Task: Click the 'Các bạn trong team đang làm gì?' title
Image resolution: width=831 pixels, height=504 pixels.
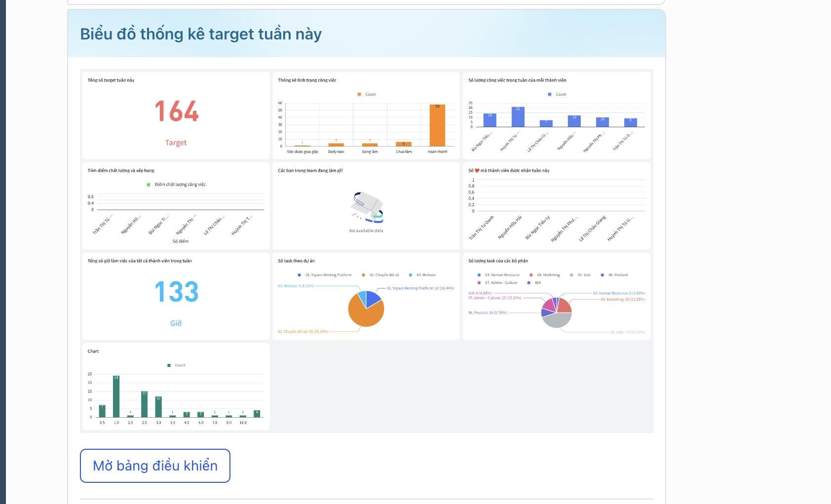Action: click(310, 171)
